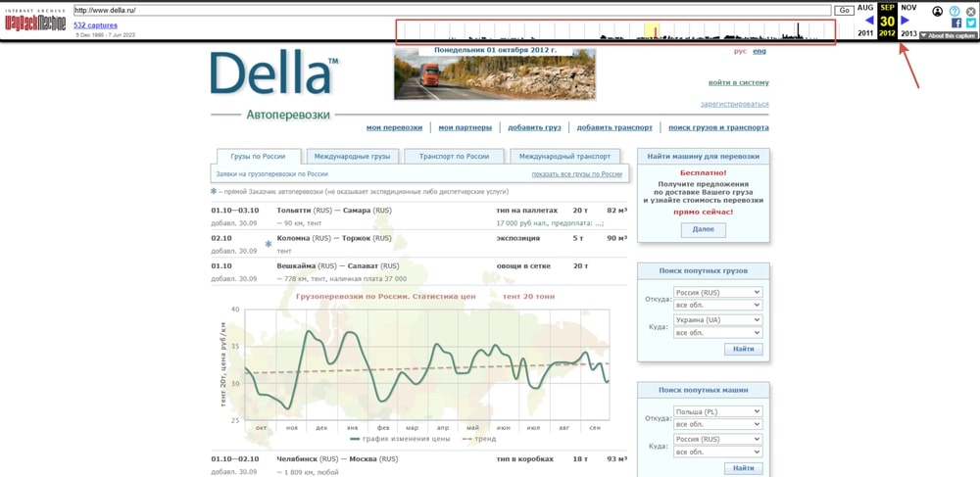
Task: Expand About this capture
Action: [947, 35]
